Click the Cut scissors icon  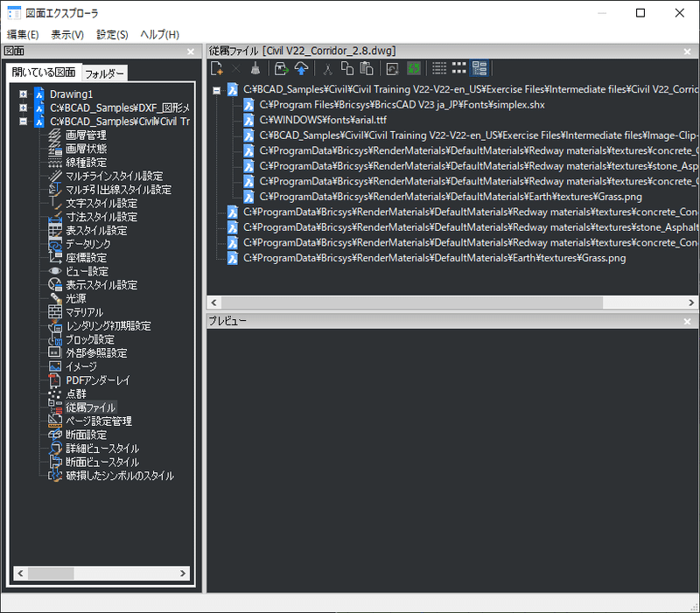point(327,69)
